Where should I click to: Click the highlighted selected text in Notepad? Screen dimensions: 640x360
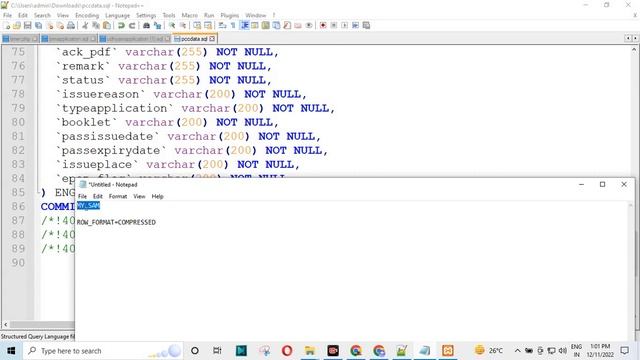point(88,206)
